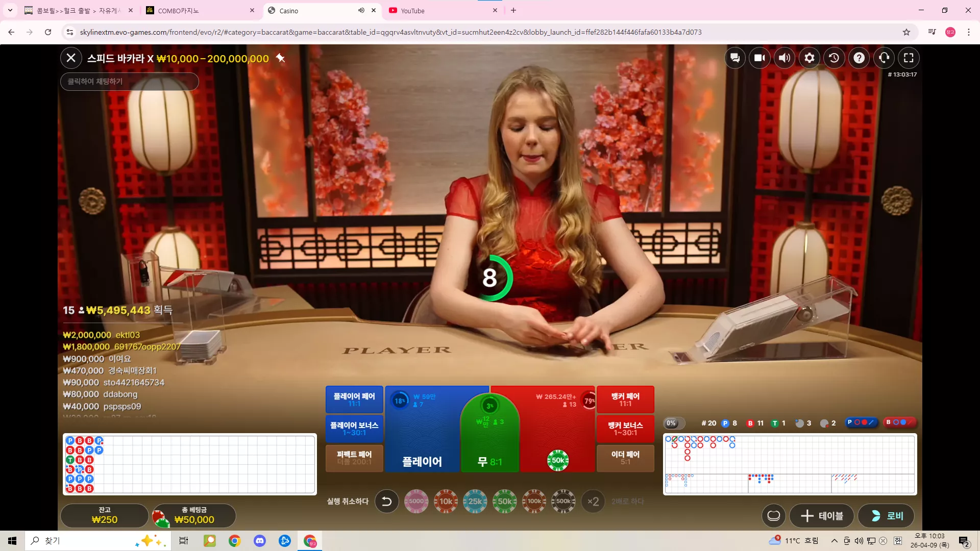Add to the banker bet with 50k chip
The width and height of the screenshot is (980, 551).
[x=558, y=460]
